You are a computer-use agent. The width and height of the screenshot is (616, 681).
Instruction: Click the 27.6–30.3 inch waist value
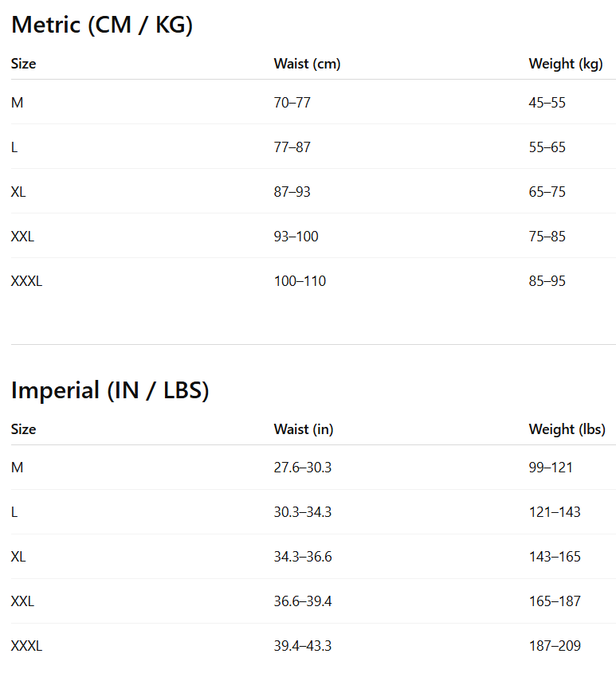302,468
